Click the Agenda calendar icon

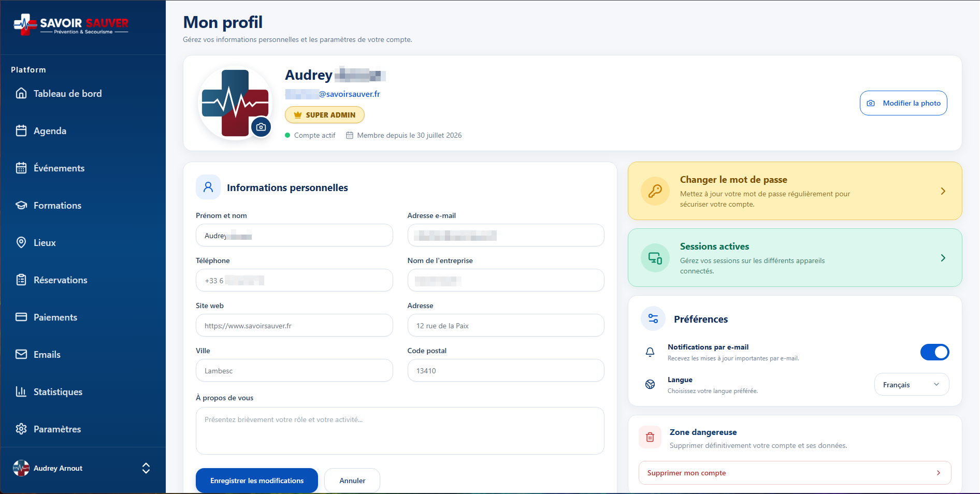click(x=21, y=130)
